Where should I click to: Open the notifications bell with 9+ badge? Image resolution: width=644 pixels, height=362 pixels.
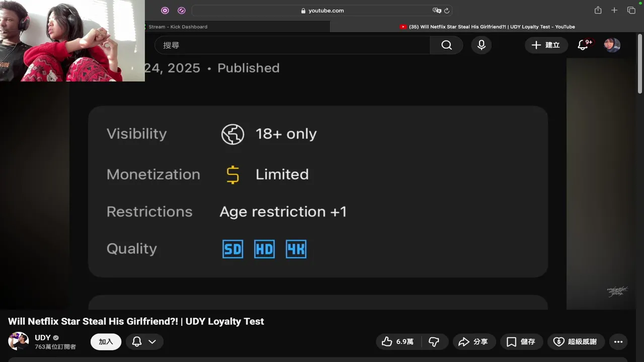click(x=583, y=45)
